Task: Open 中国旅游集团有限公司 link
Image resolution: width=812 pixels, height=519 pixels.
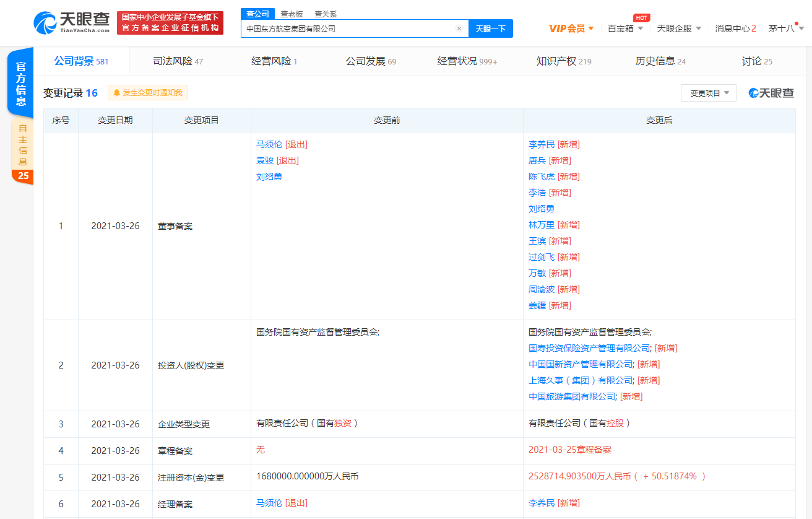Action: click(572, 396)
